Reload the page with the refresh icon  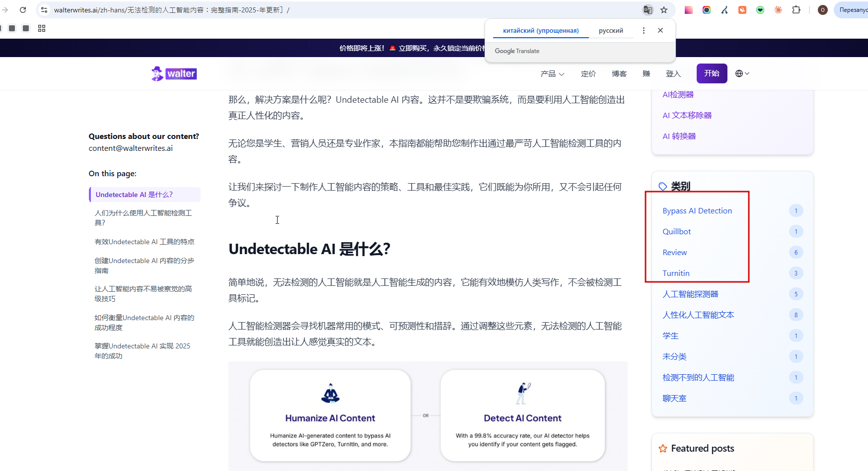tap(23, 10)
